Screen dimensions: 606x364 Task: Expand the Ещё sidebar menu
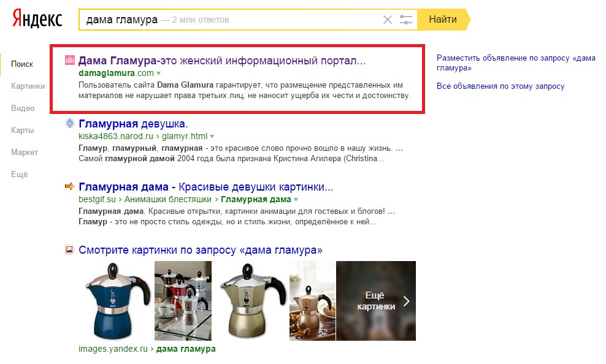coord(18,174)
